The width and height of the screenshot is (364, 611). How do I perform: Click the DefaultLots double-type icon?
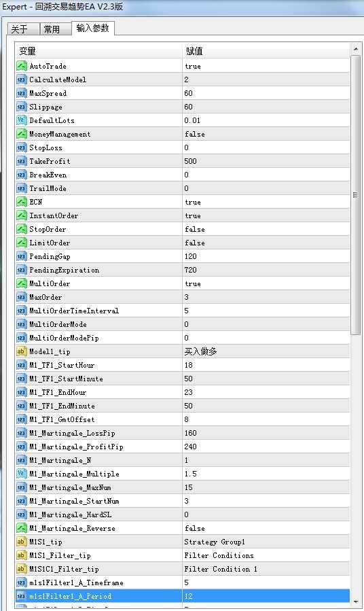point(21,120)
